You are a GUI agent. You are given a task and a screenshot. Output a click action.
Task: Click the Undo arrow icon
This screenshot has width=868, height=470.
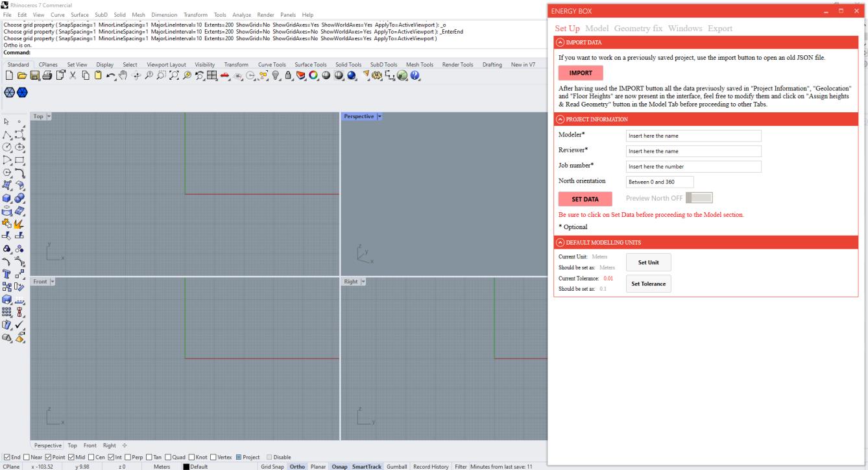[111, 76]
